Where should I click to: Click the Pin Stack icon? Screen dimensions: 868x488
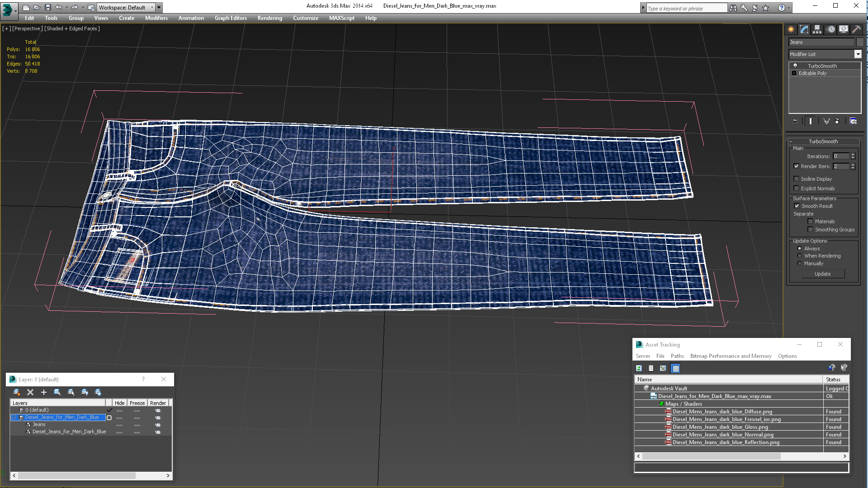(795, 121)
